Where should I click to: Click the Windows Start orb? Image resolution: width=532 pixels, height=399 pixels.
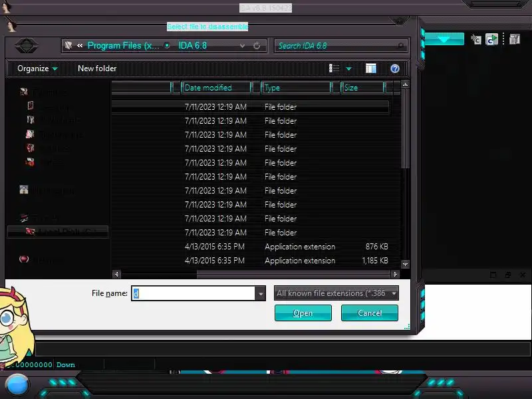17,386
